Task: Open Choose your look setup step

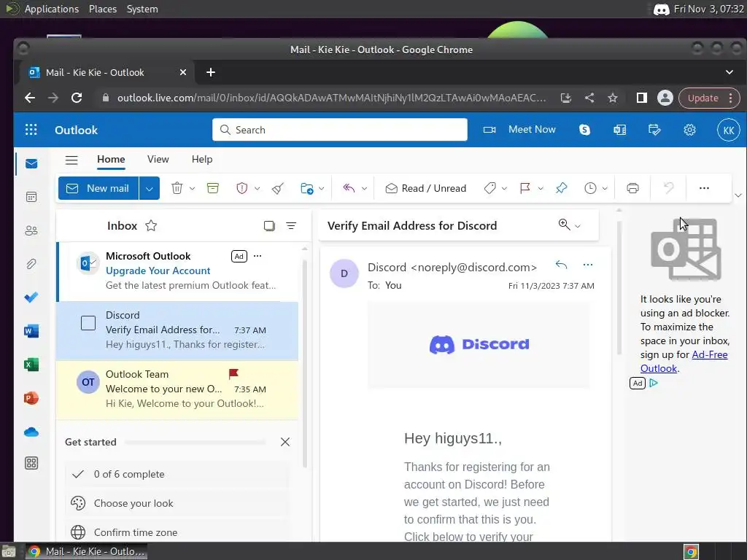Action: pyautogui.click(x=177, y=503)
